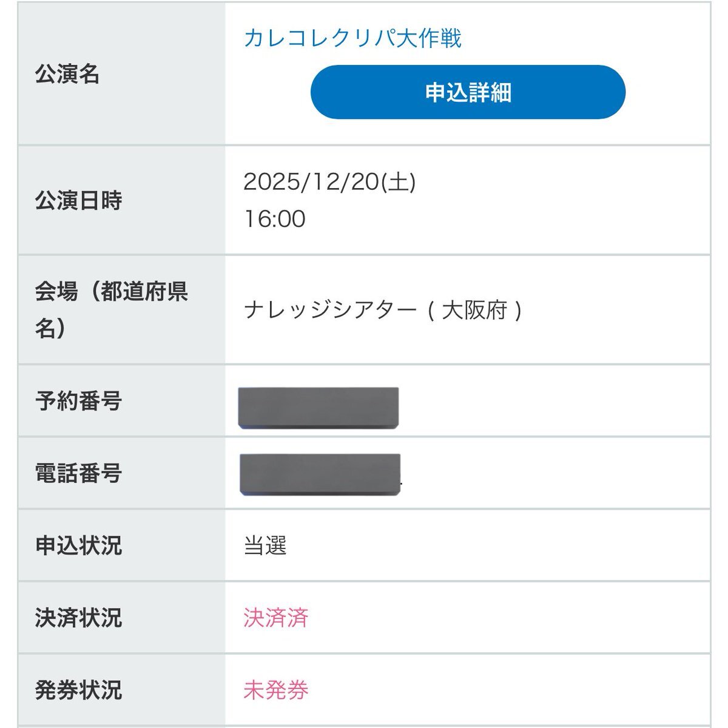The image size is (728, 728).
Task: Click the redacted reservation number box
Action: [x=318, y=408]
